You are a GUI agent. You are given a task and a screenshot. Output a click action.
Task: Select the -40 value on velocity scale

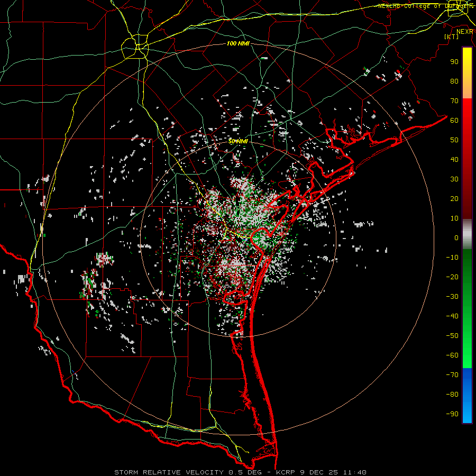452,316
